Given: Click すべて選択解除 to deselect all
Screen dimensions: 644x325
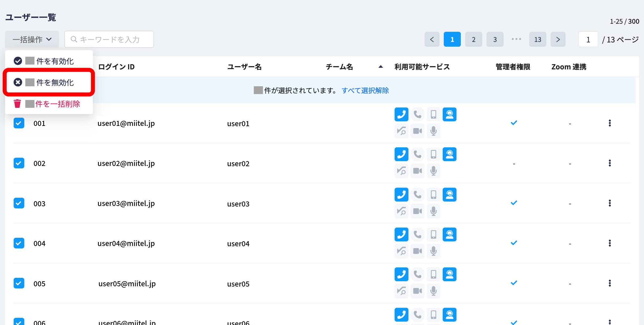Looking at the screenshot, I should click(x=365, y=90).
